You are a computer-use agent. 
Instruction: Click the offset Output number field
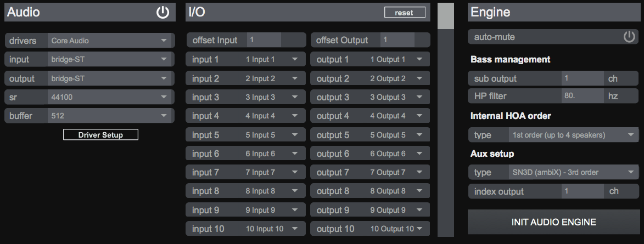(399, 40)
